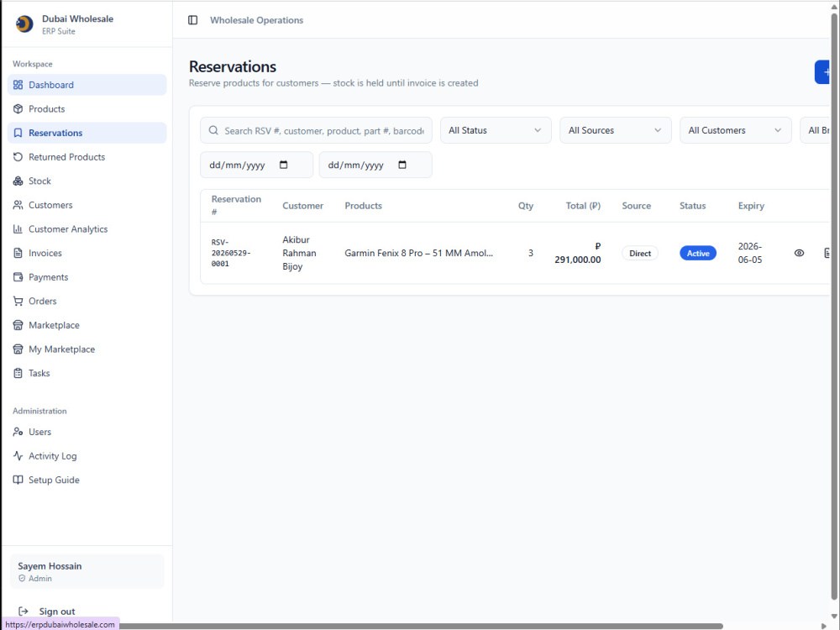Open Users administration page
The image size is (840, 630).
(x=87, y=432)
